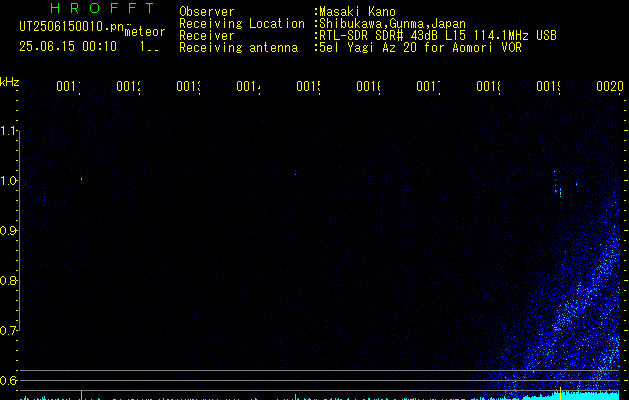Click the word meteor label
Screen dimensions: 629x400
[x=145, y=32]
